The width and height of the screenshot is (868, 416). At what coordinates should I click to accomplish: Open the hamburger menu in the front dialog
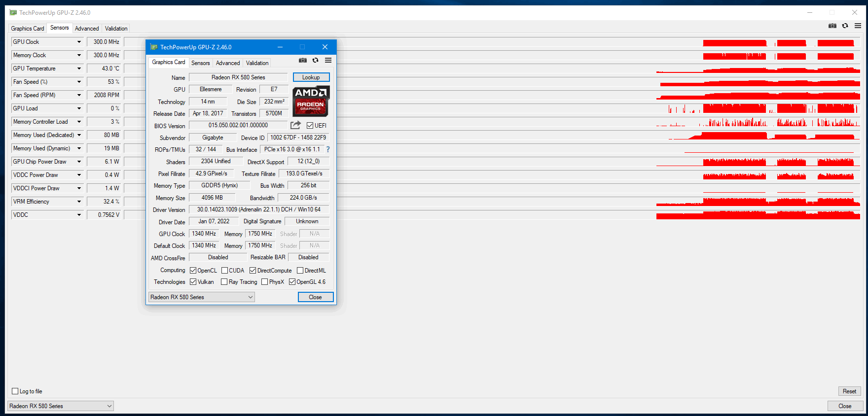coord(328,60)
